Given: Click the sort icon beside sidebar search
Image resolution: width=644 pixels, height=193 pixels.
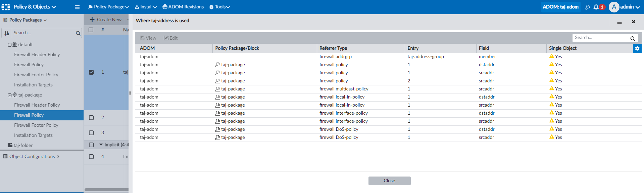Looking at the screenshot, I should point(7,33).
